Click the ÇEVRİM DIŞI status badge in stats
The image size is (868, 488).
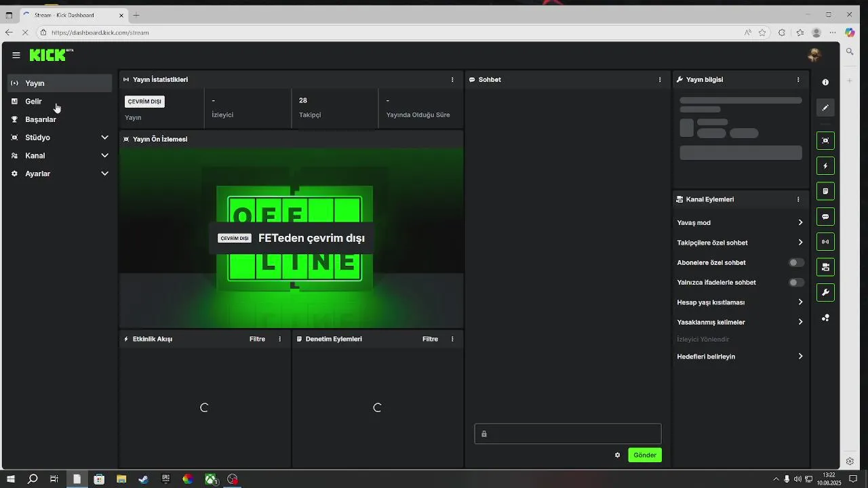[x=144, y=102]
